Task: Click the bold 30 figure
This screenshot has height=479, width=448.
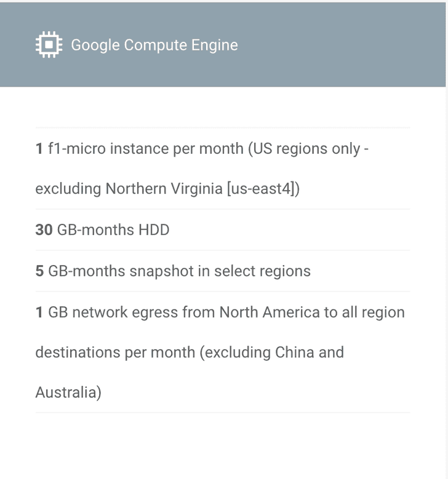Action: pos(44,230)
